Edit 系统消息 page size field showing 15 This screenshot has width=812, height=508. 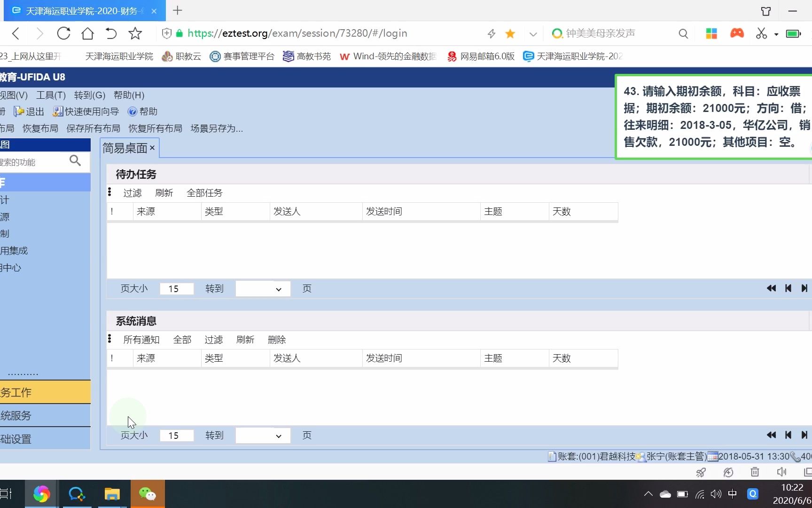177,436
